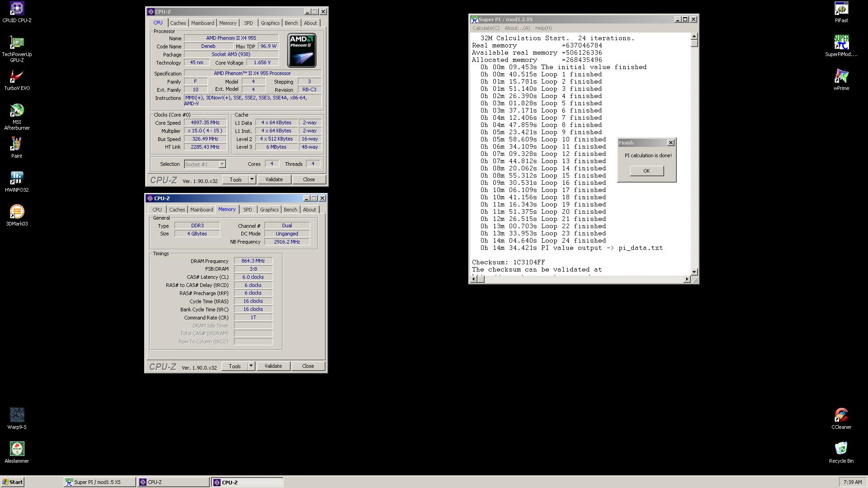Image resolution: width=868 pixels, height=488 pixels.
Task: Select the active CPU-Z taskbar button
Action: click(247, 482)
